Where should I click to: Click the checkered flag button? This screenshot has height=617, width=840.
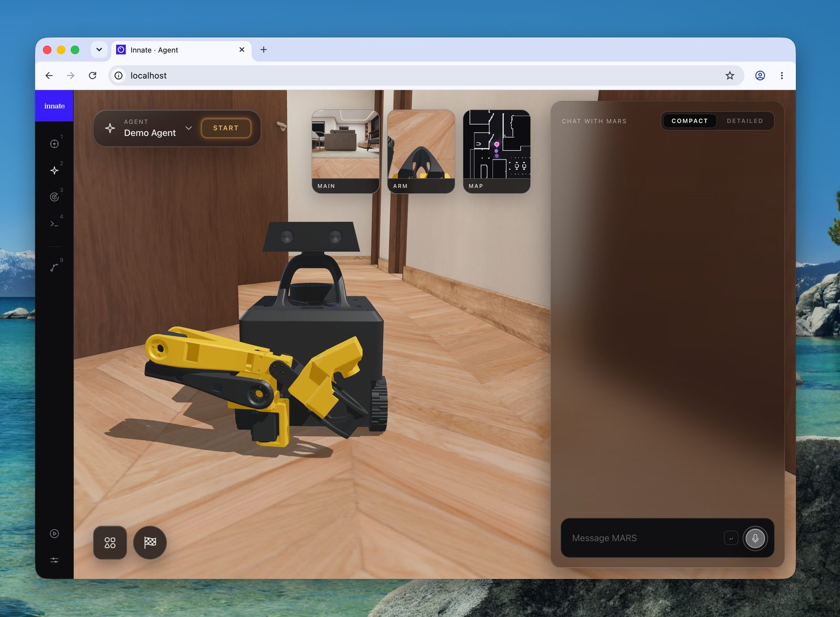click(150, 542)
